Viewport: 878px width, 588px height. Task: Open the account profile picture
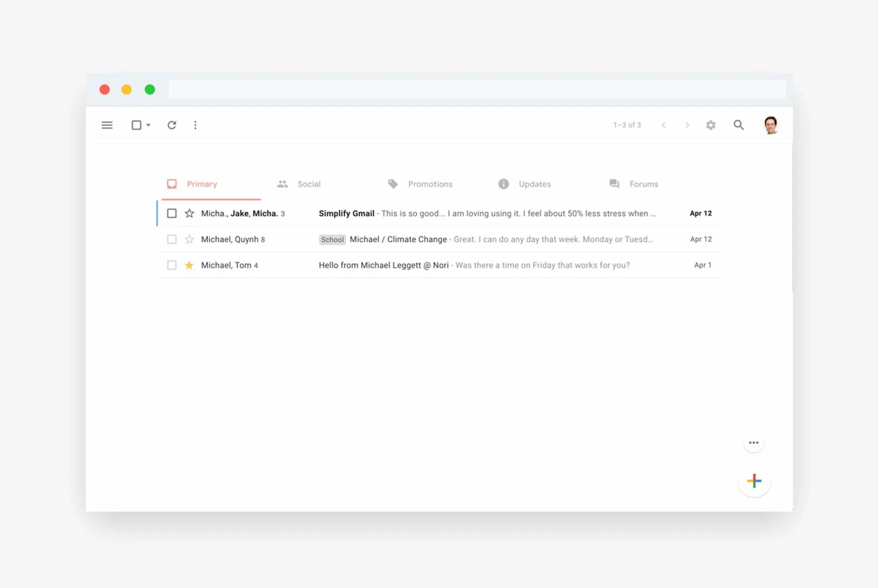(771, 125)
